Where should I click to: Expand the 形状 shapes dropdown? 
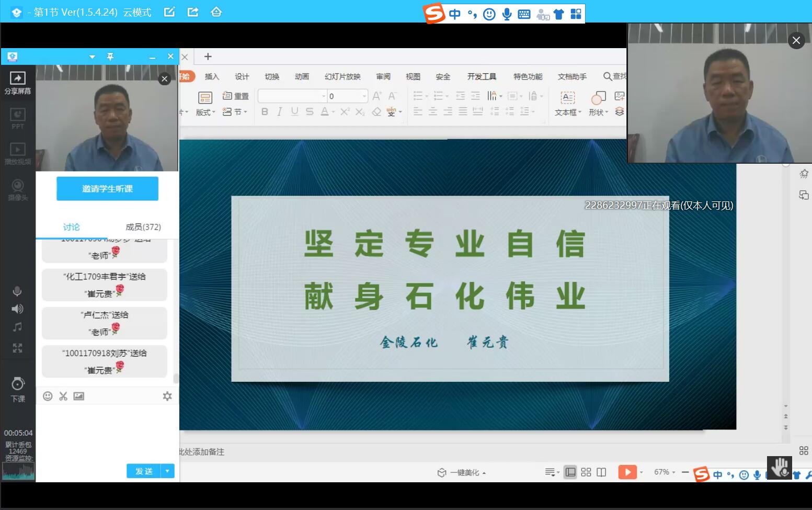click(x=599, y=112)
